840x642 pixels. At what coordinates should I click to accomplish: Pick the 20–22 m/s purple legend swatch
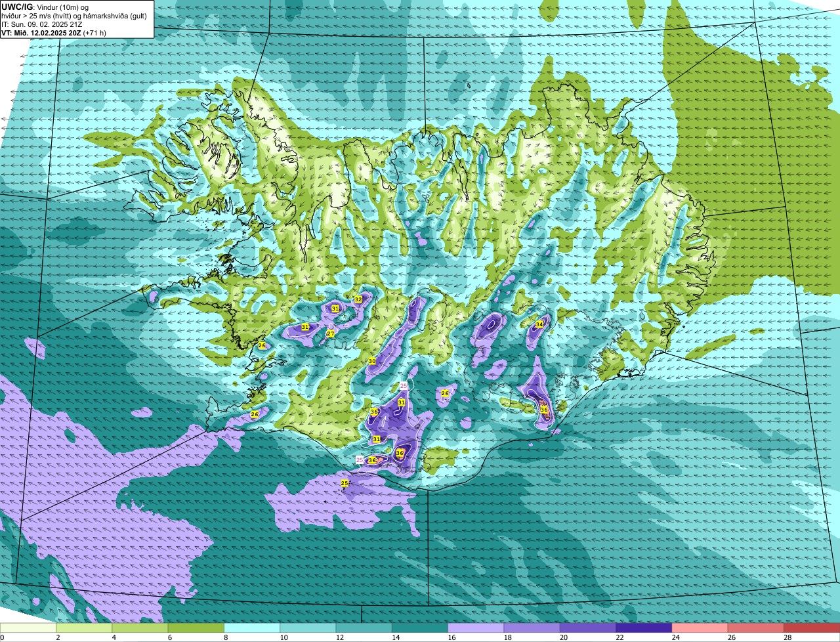[588, 628]
